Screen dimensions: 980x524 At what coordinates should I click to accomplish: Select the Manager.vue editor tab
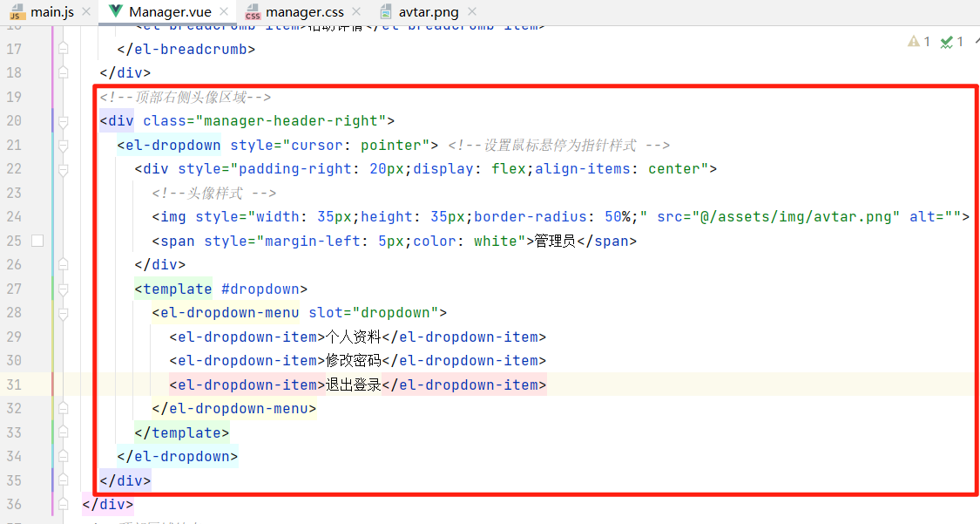tap(170, 12)
